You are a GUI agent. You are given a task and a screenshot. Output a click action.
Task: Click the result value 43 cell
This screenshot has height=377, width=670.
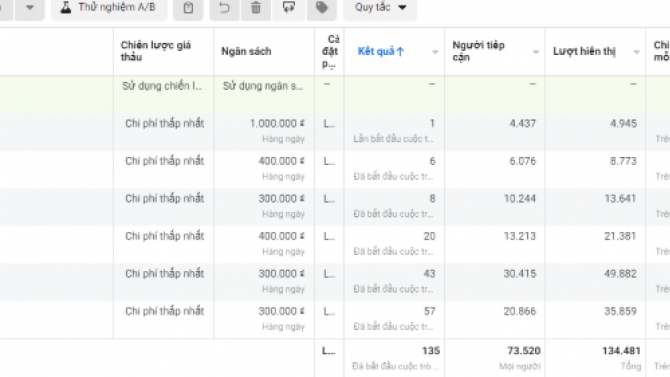(429, 274)
